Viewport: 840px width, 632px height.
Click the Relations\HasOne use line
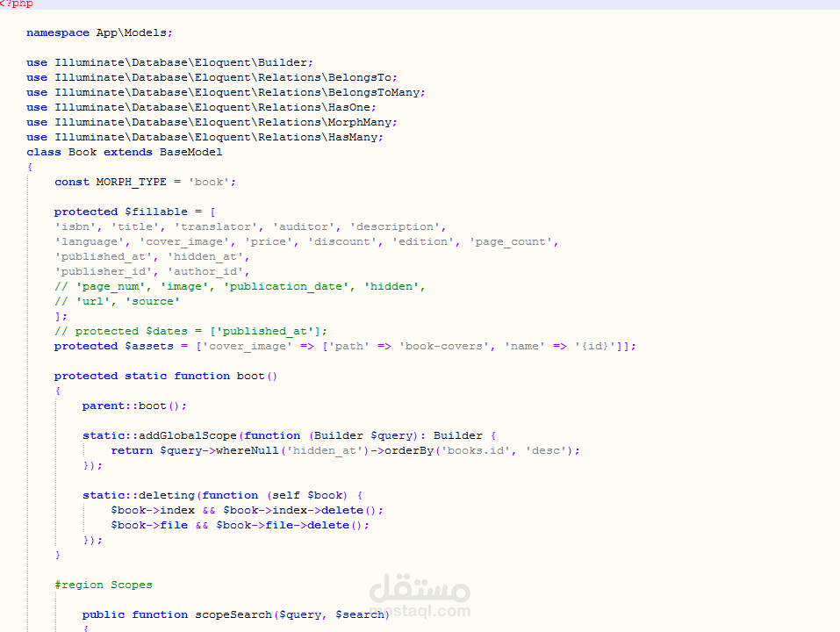pos(201,108)
